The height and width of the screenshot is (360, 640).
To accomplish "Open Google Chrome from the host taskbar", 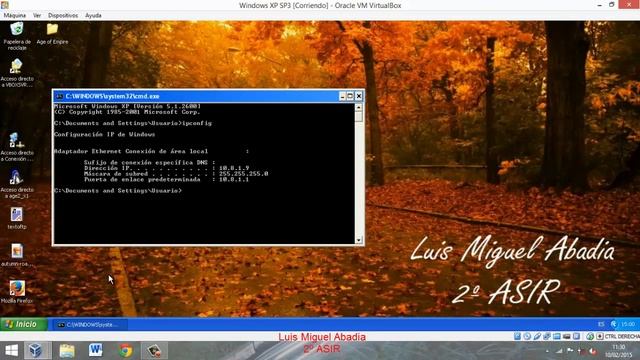I will (126, 350).
